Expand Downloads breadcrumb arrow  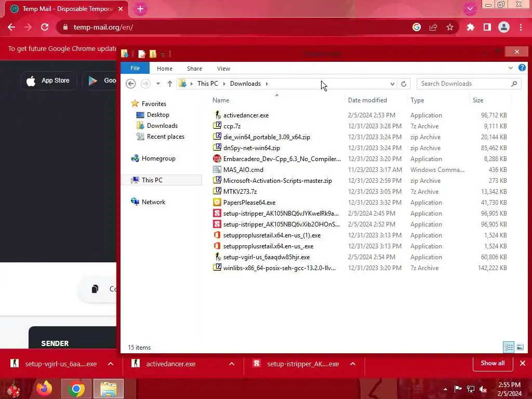coord(267,84)
